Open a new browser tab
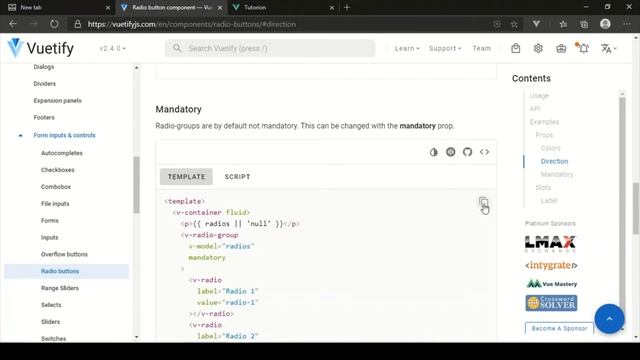Image resolution: width=640 pixels, height=360 pixels. 347,7
